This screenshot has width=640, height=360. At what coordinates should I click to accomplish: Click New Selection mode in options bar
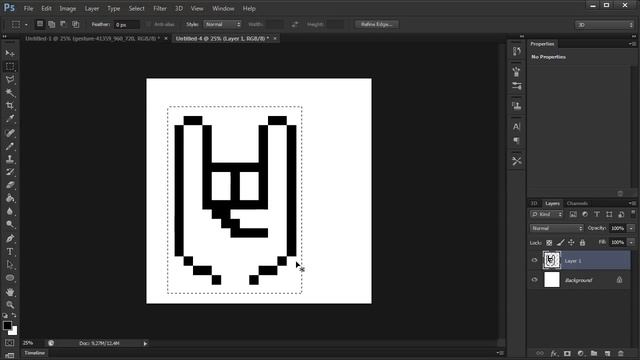point(40,24)
